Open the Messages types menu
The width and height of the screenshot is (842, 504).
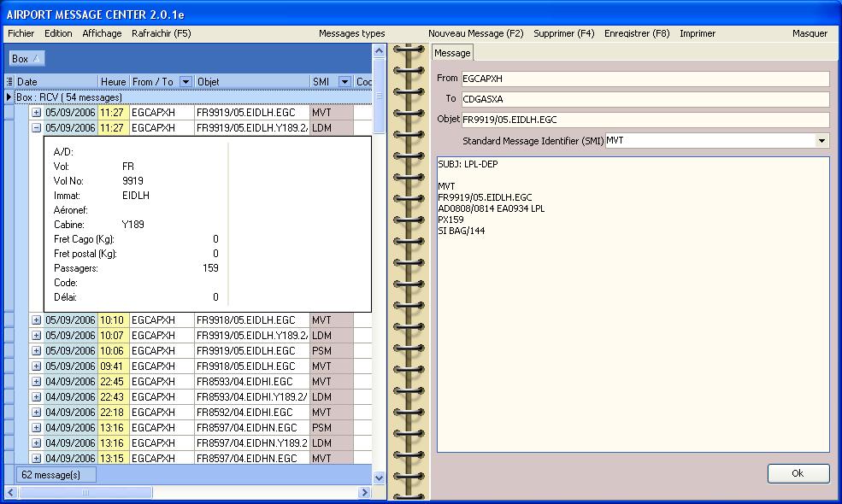[x=351, y=34]
